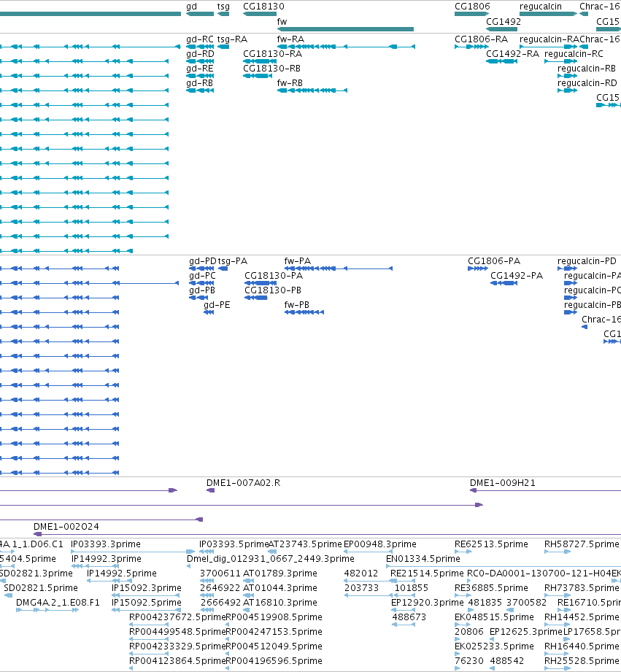Click the gd-RE transcript label
The width and height of the screenshot is (621, 672).
200,69
